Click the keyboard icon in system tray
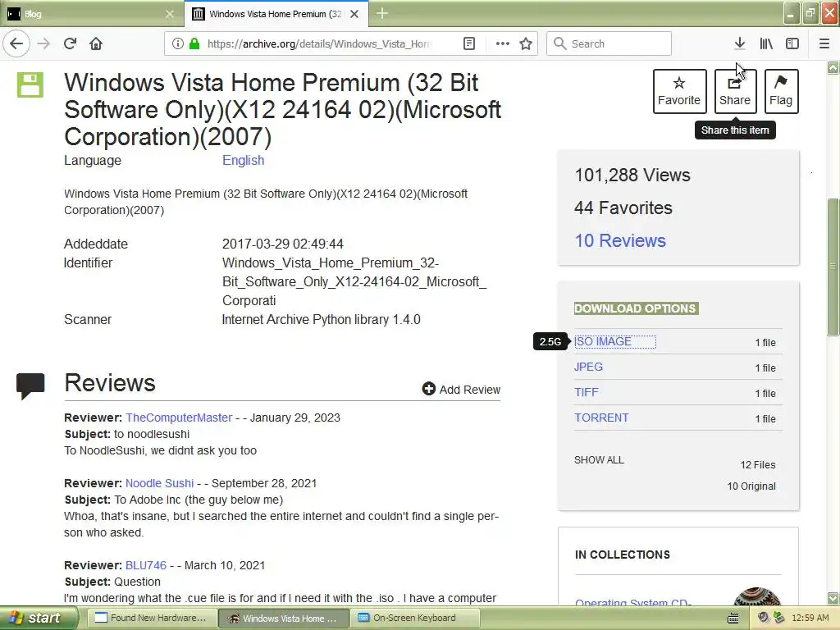The image size is (840, 630). tap(733, 619)
